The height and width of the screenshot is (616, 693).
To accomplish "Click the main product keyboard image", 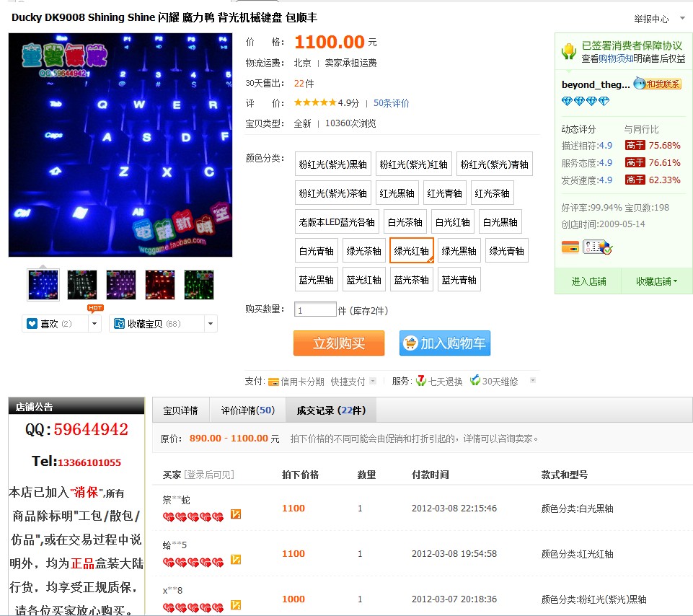I will tap(120, 144).
